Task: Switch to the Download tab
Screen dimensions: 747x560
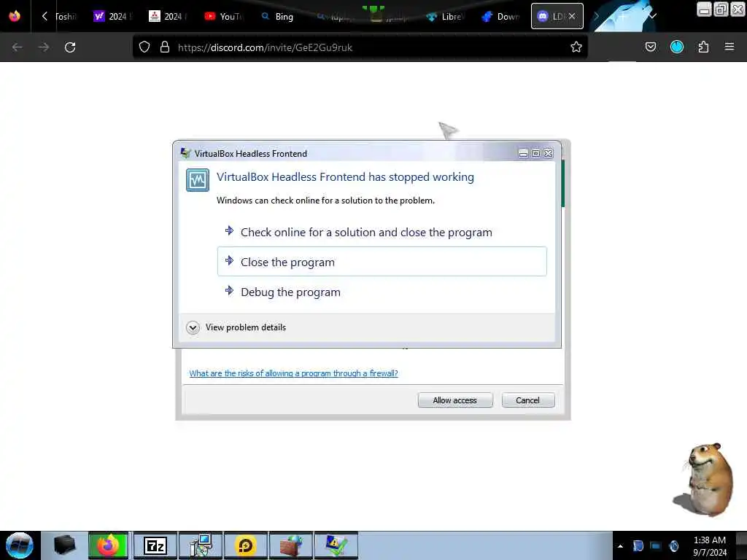Action: [x=500, y=16]
